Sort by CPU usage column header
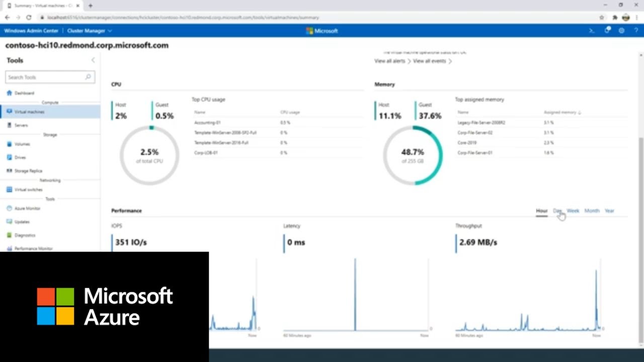644x362 pixels. (290, 113)
